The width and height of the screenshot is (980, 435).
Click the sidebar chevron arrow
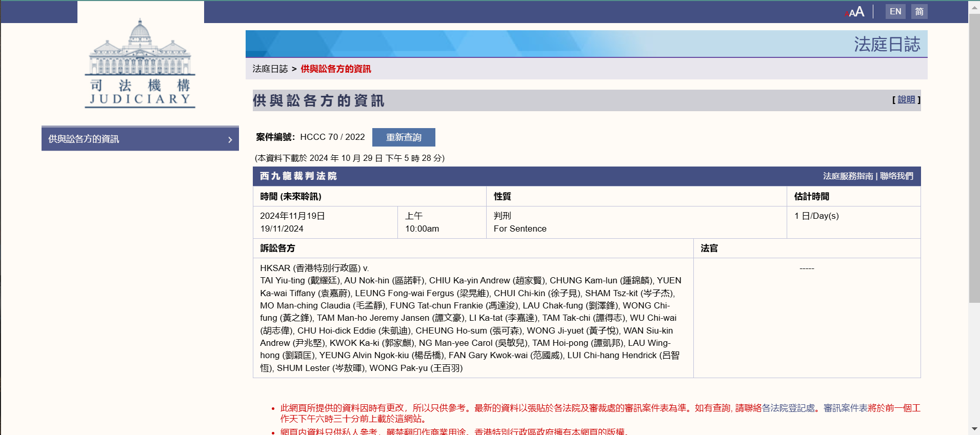pos(230,139)
